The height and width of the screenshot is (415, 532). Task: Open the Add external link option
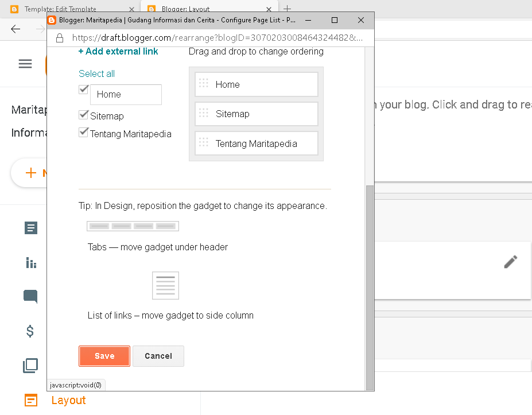pos(118,51)
